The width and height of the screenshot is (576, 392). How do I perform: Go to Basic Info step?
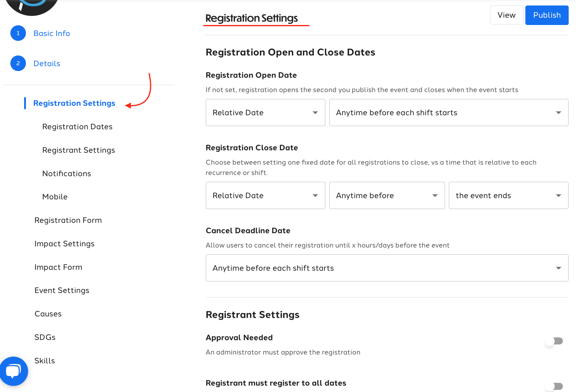52,33
